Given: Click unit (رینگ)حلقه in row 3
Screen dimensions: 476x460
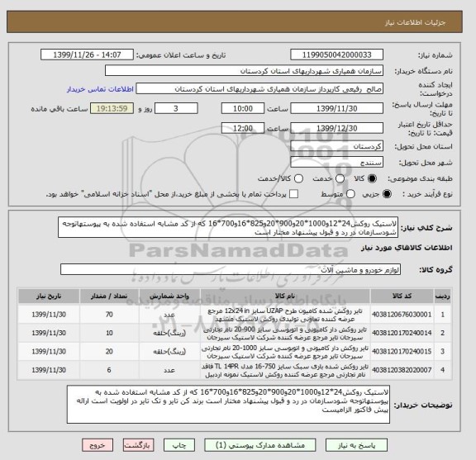Looking at the screenshot, I should (169, 352).
